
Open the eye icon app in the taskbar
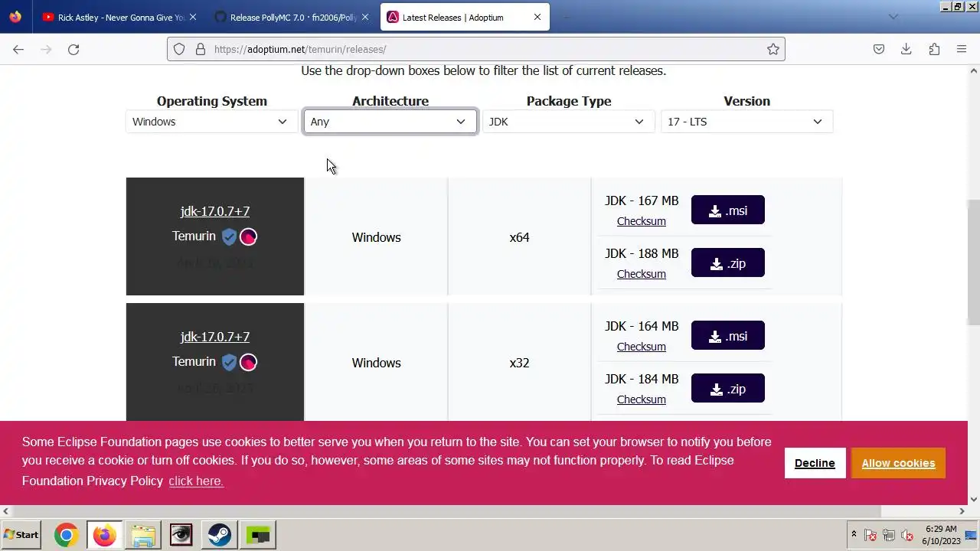[x=181, y=535]
